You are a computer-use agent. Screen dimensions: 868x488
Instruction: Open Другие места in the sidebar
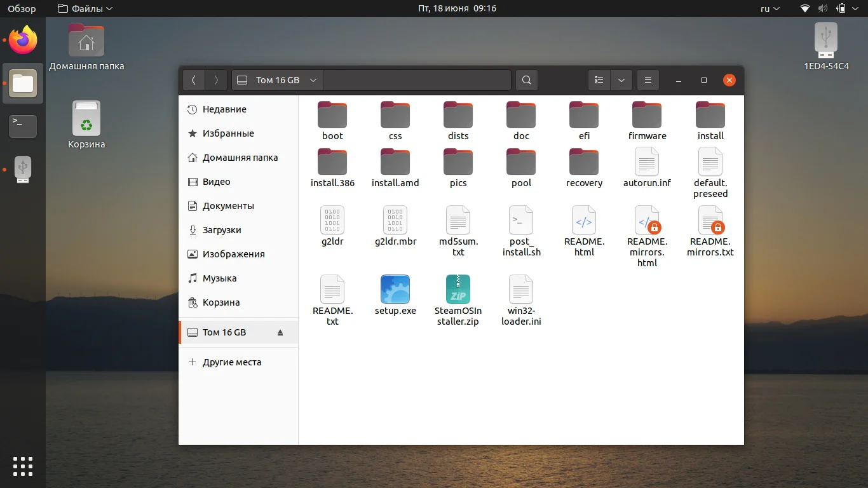click(231, 362)
